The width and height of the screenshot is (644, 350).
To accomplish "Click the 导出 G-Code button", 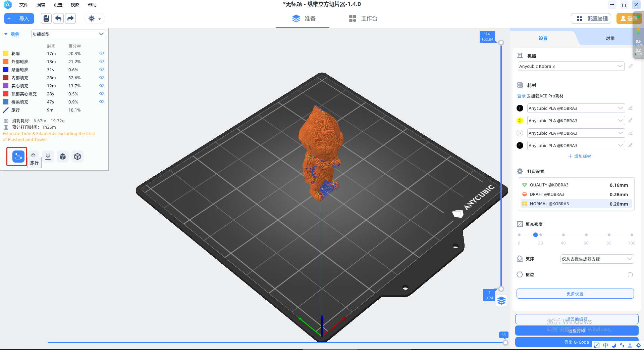I will coord(577,342).
